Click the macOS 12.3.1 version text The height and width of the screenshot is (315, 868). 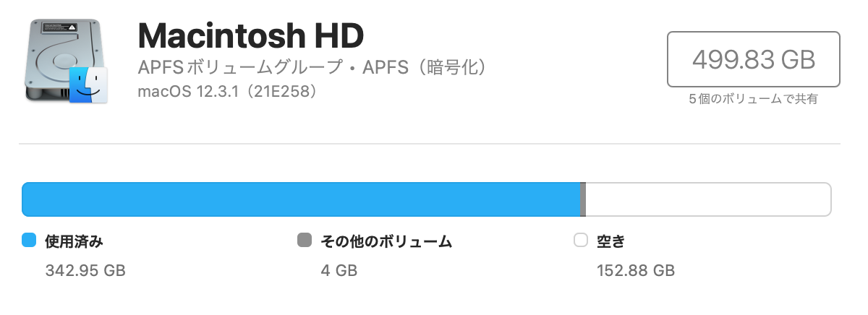(190, 92)
